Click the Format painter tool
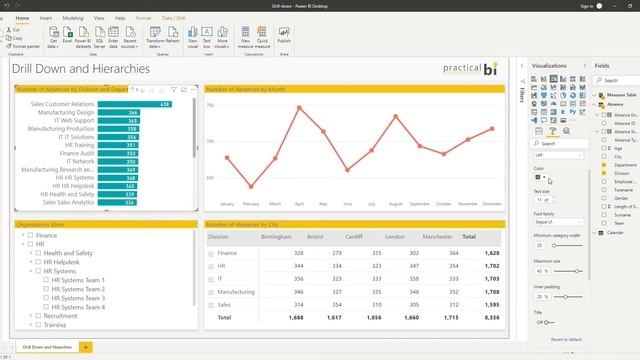The height and width of the screenshot is (360, 640). pyautogui.click(x=23, y=46)
